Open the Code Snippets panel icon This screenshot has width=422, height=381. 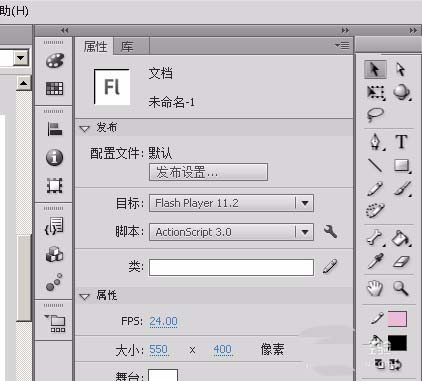click(54, 226)
